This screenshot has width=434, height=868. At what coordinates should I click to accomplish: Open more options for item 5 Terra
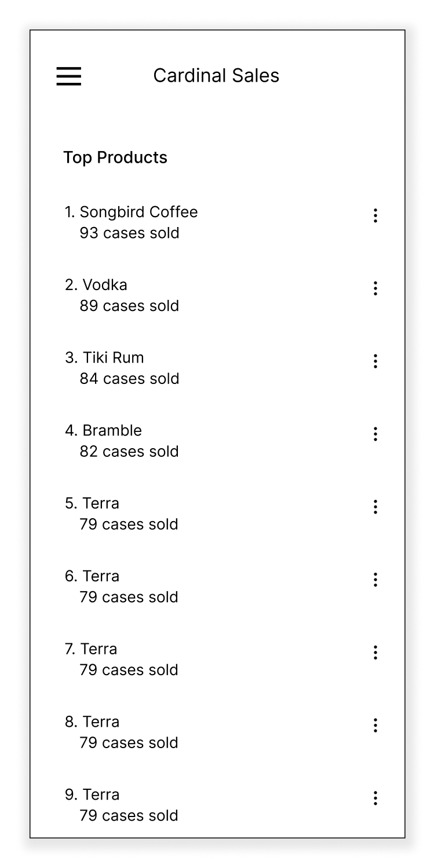click(x=375, y=507)
